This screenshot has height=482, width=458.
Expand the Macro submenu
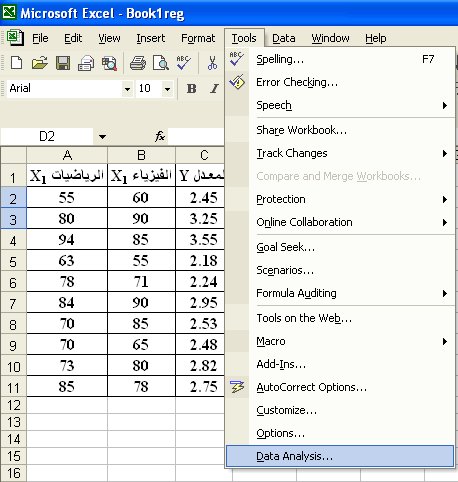pos(445,341)
